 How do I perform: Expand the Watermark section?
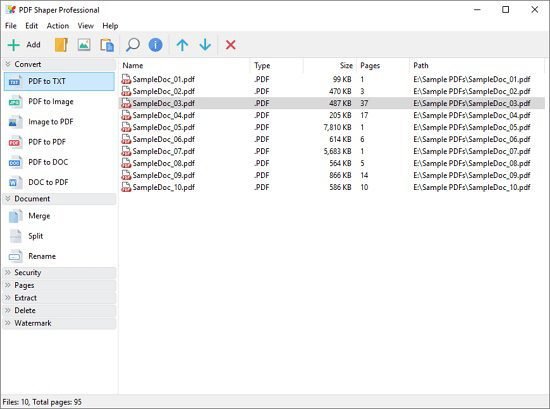(59, 323)
